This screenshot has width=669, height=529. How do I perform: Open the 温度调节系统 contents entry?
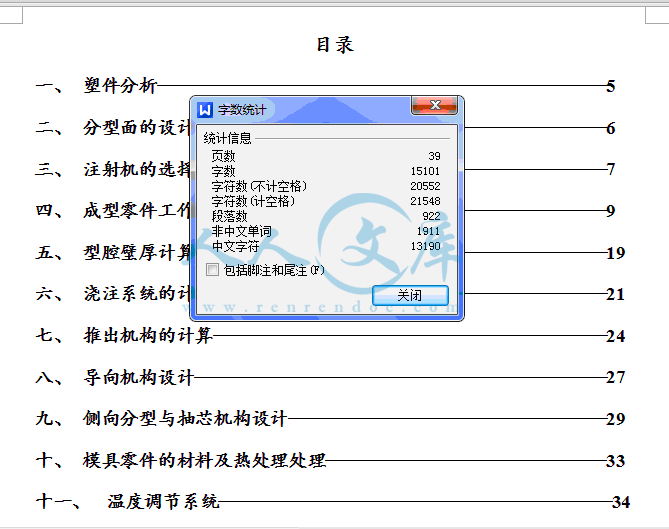click(x=163, y=502)
